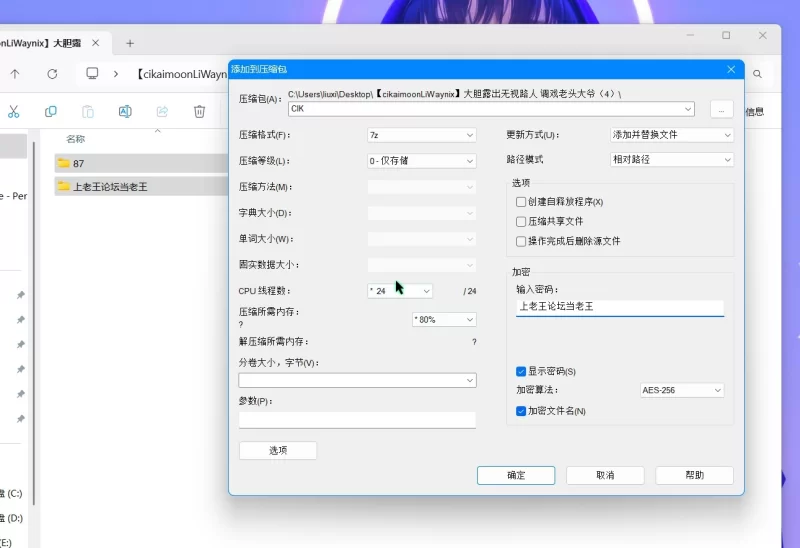Click the Explorer search magnifier icon
The width and height of the screenshot is (800, 548).
758,74
